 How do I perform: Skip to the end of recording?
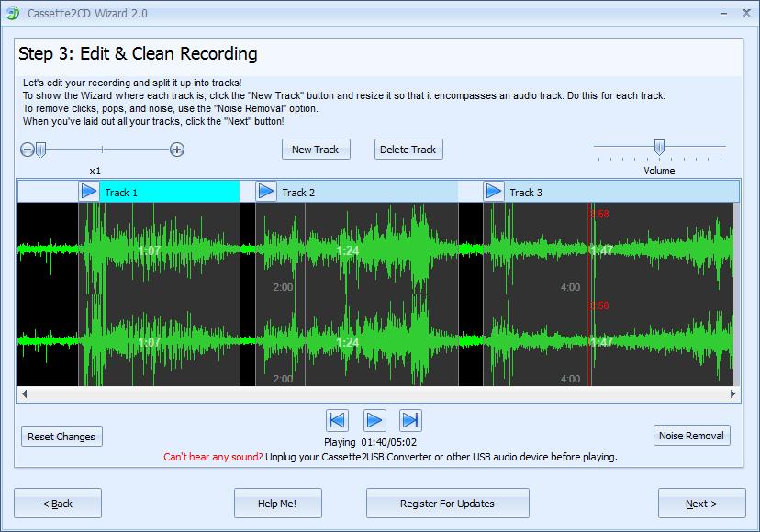[x=410, y=420]
